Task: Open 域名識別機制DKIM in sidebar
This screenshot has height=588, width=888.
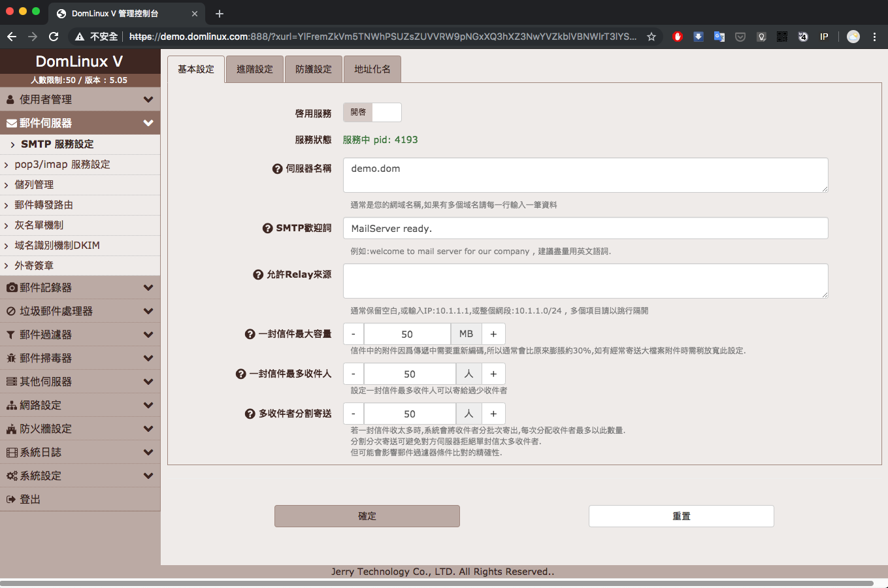Action: (80, 246)
